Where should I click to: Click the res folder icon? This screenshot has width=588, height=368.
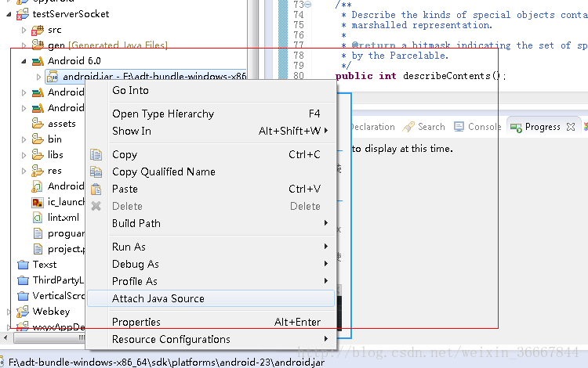point(37,171)
